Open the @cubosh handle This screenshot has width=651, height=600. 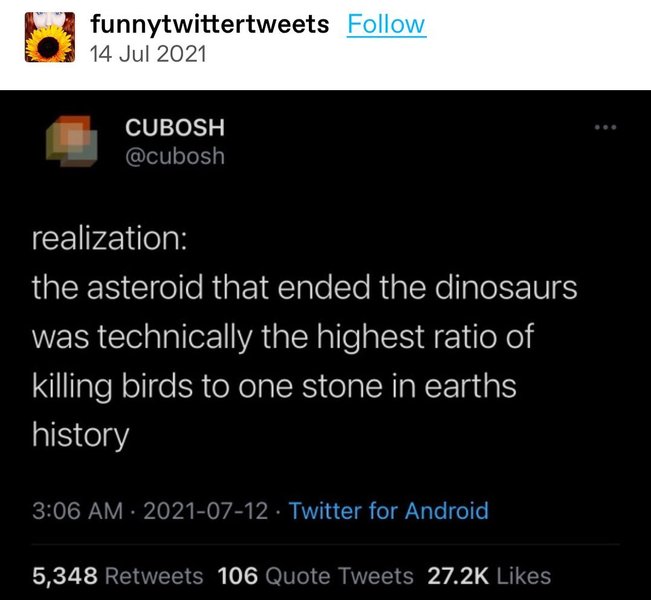click(174, 157)
